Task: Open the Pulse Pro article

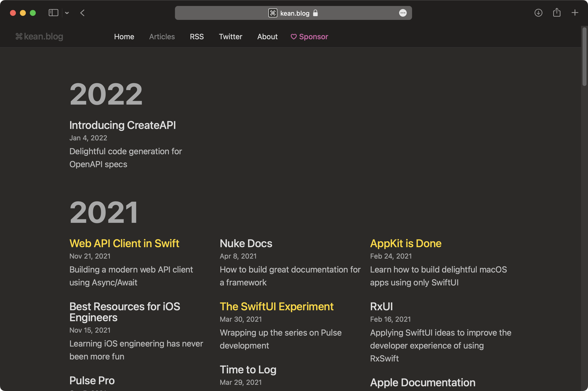Action: coord(92,381)
